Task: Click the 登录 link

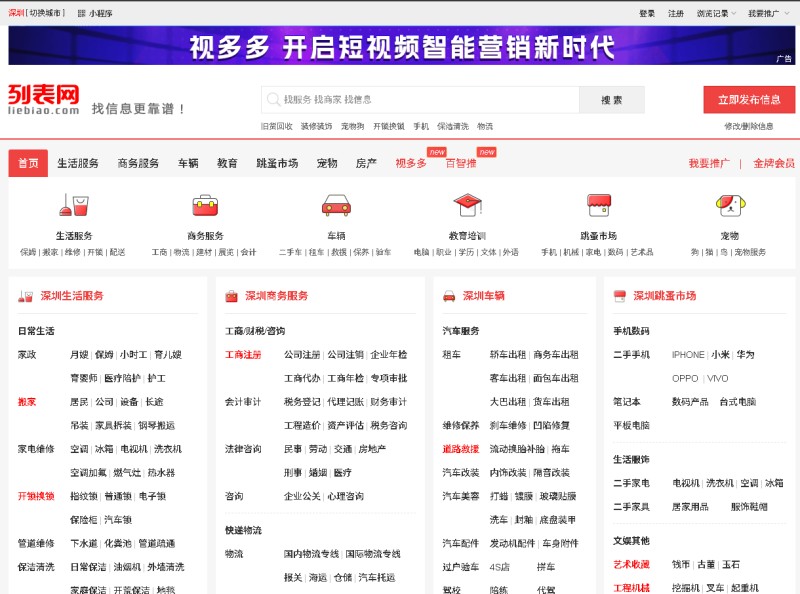Action: 647,13
